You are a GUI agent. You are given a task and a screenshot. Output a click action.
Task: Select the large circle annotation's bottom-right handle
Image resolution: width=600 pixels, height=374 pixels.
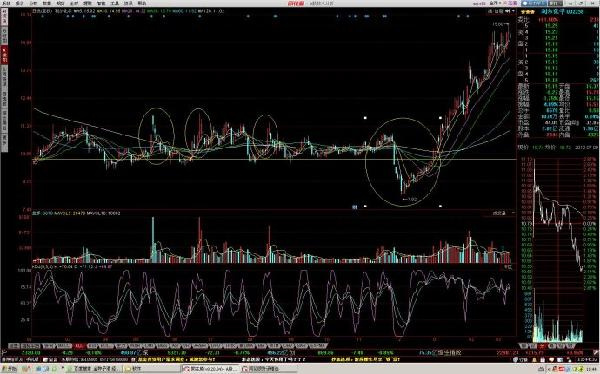coord(440,206)
